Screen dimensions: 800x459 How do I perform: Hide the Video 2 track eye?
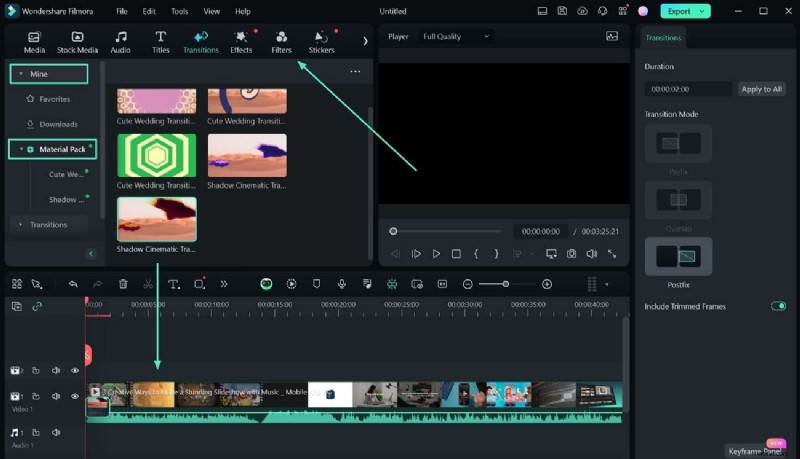75,370
